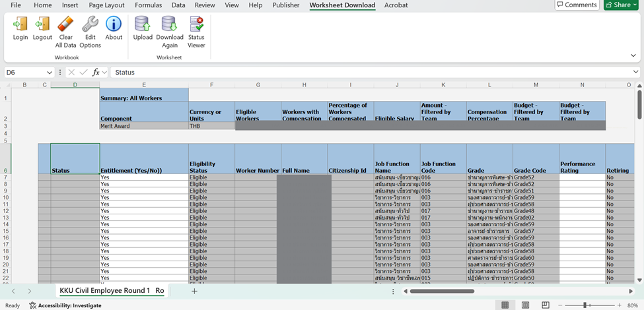Select the Clear All Data eraser icon
Screen dimensions: 644x310
tap(65, 28)
